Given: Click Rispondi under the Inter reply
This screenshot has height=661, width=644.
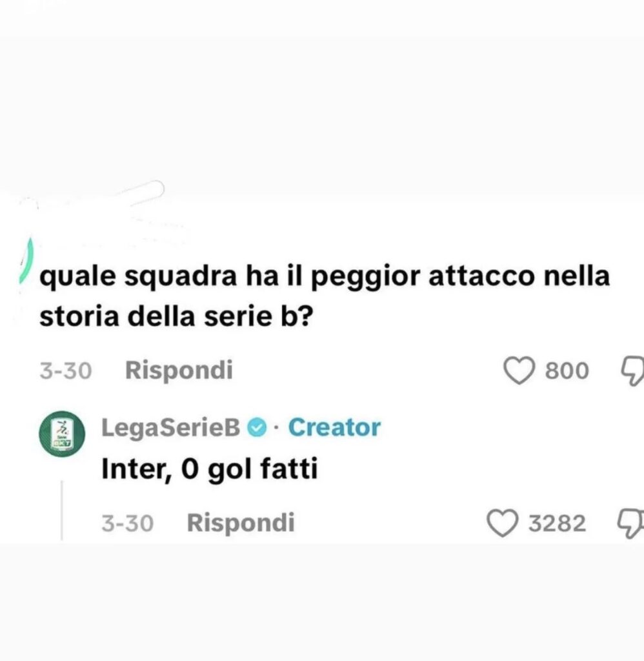Looking at the screenshot, I should click(x=240, y=522).
